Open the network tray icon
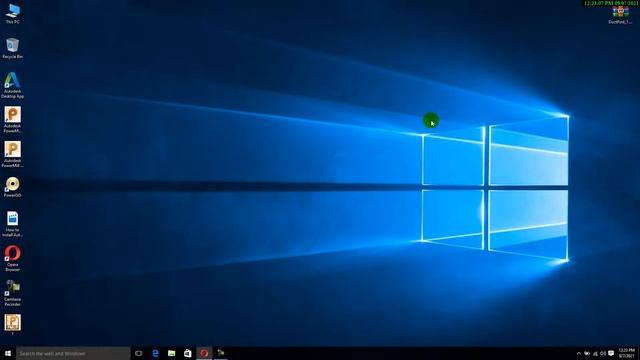Image resolution: width=640 pixels, height=360 pixels. point(595,353)
